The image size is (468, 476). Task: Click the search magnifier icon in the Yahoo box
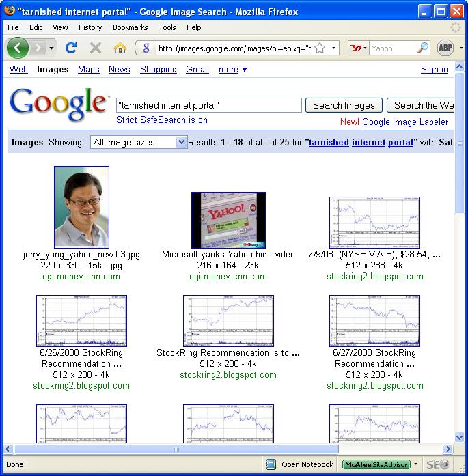click(x=423, y=48)
